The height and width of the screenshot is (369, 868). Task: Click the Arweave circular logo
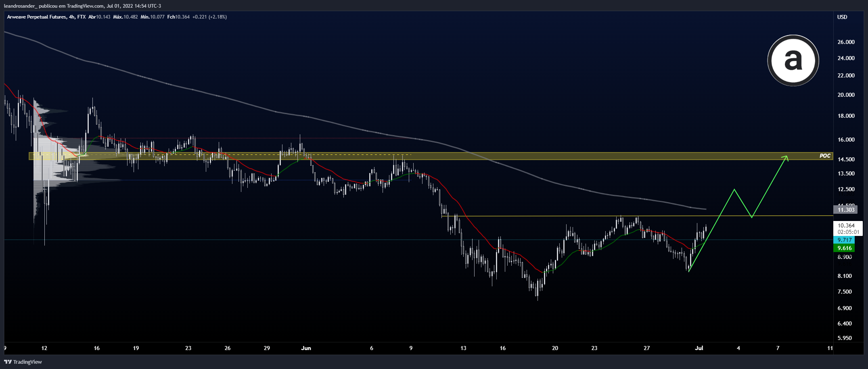793,60
